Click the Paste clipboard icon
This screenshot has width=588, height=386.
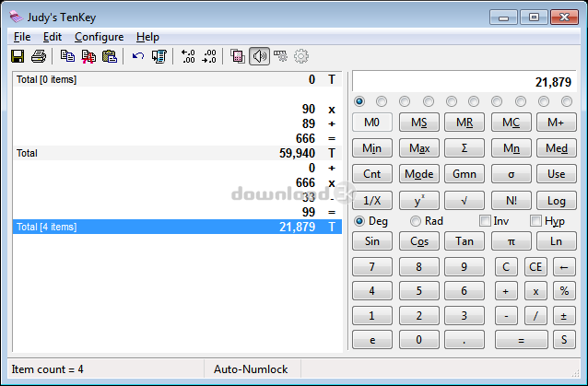pos(110,57)
